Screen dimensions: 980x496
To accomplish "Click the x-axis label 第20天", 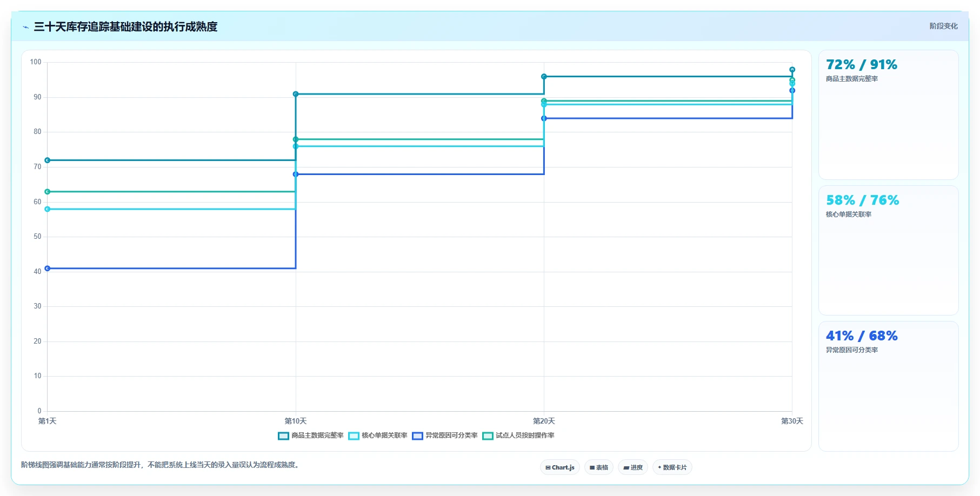I will click(544, 421).
